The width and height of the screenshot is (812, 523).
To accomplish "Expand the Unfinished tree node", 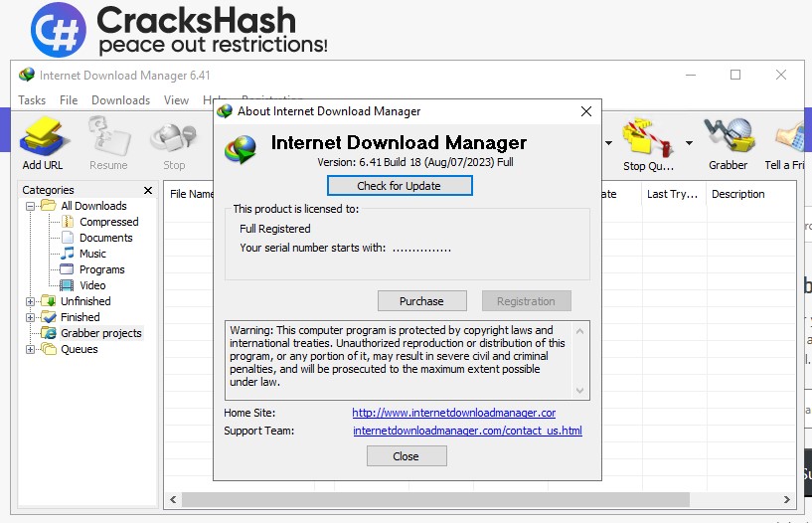I will 30,301.
